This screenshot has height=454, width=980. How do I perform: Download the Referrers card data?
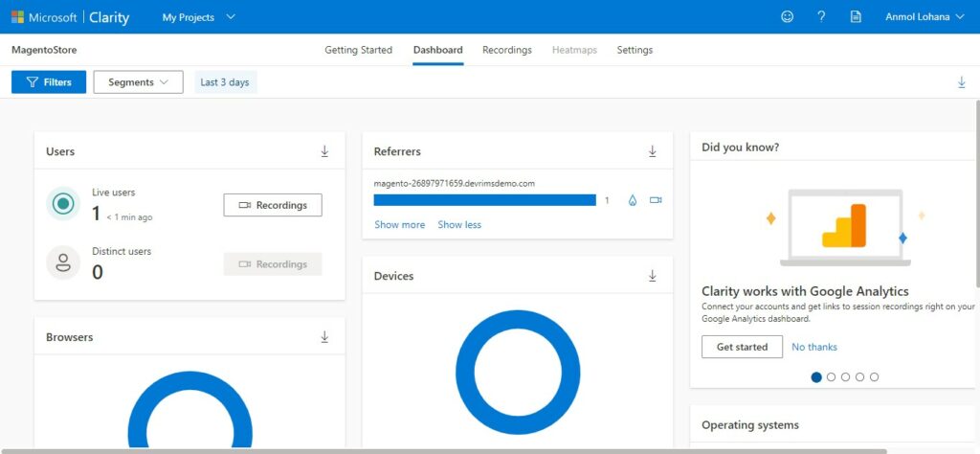[x=653, y=151]
